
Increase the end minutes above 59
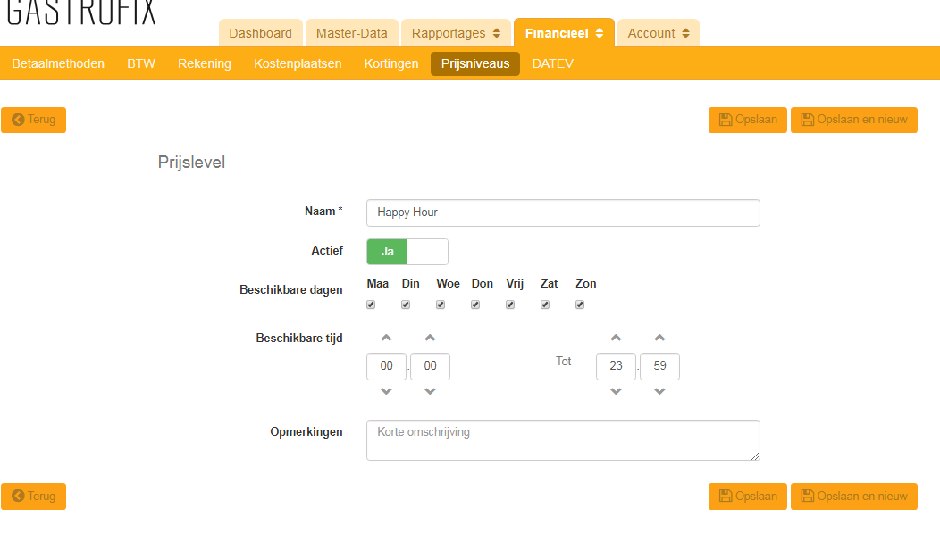coord(659,338)
